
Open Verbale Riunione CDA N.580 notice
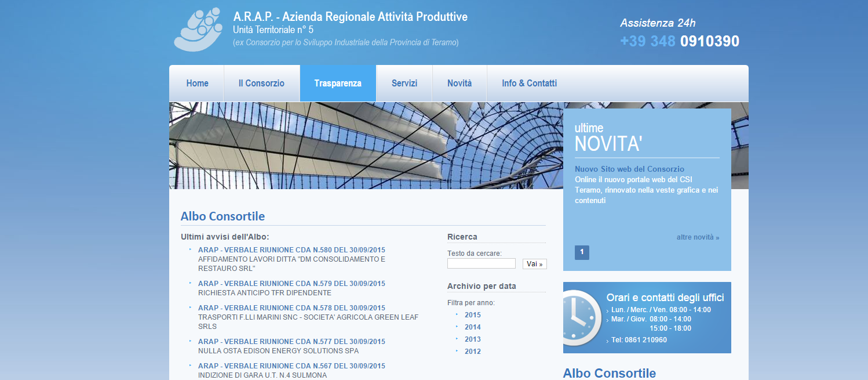[x=291, y=250]
